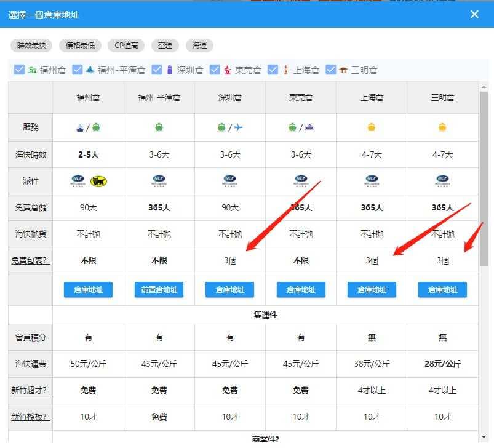Uncheck the 上海倉 checkbox
This screenshot has width=494, height=448.
tap(273, 70)
